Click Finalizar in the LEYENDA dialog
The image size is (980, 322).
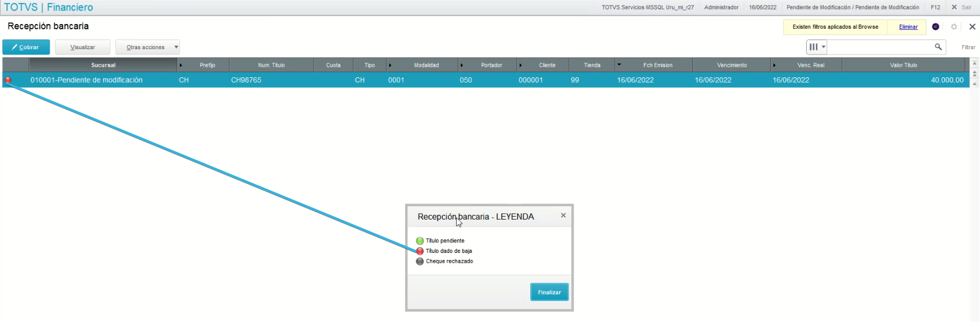click(x=549, y=292)
